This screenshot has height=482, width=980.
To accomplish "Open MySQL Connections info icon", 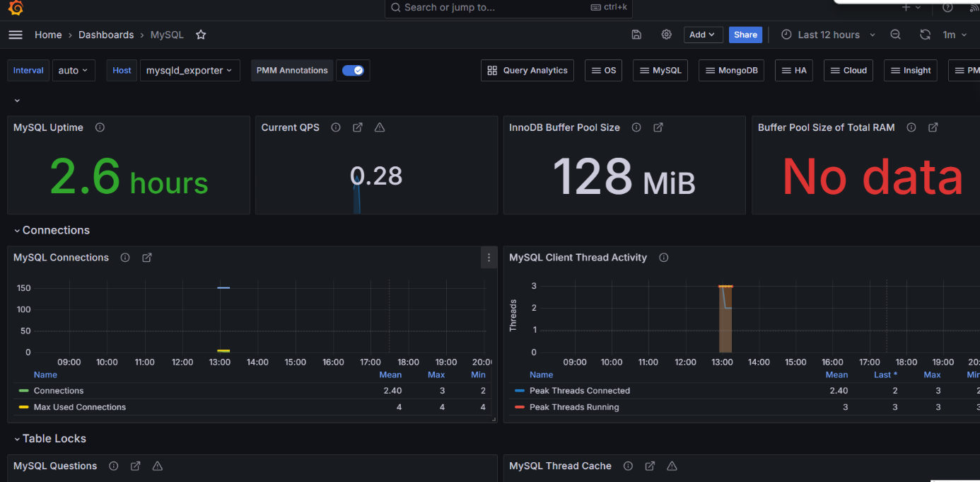I will (x=125, y=258).
